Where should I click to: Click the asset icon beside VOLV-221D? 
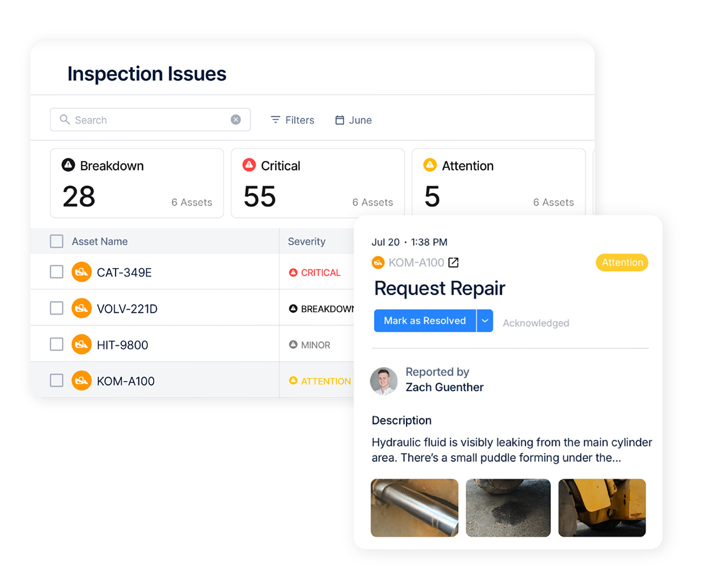(81, 308)
